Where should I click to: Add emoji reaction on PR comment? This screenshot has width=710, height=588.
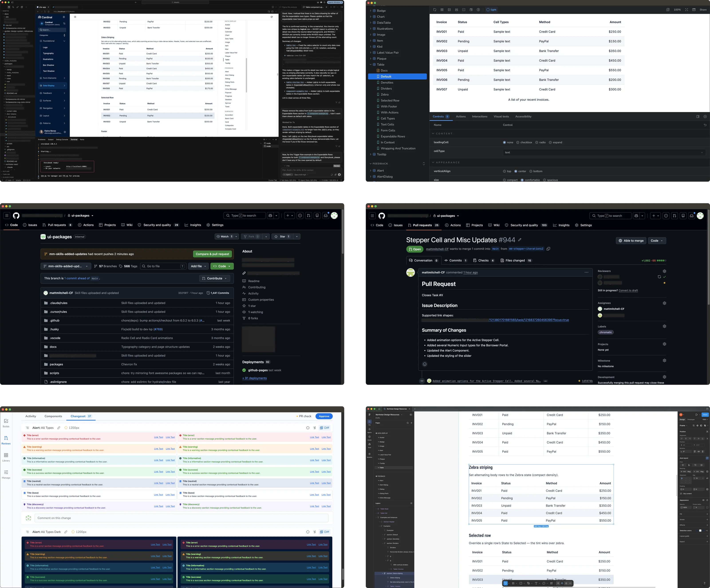click(x=425, y=364)
